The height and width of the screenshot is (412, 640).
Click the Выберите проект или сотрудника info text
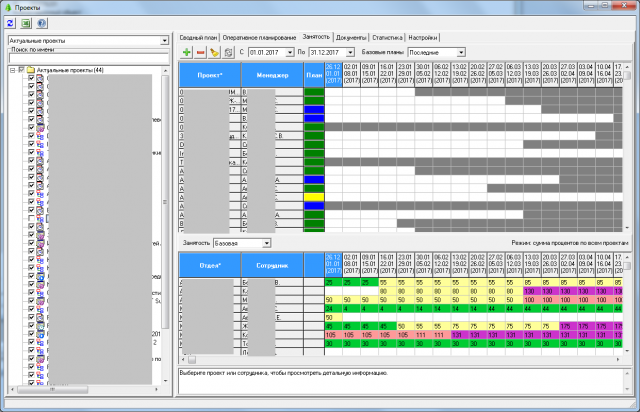(x=284, y=373)
